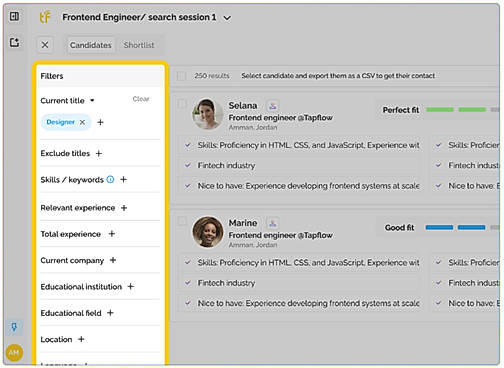Viewport: 504px width, 368px height.
Task: Select Selana's candidate checkbox
Action: [x=182, y=103]
